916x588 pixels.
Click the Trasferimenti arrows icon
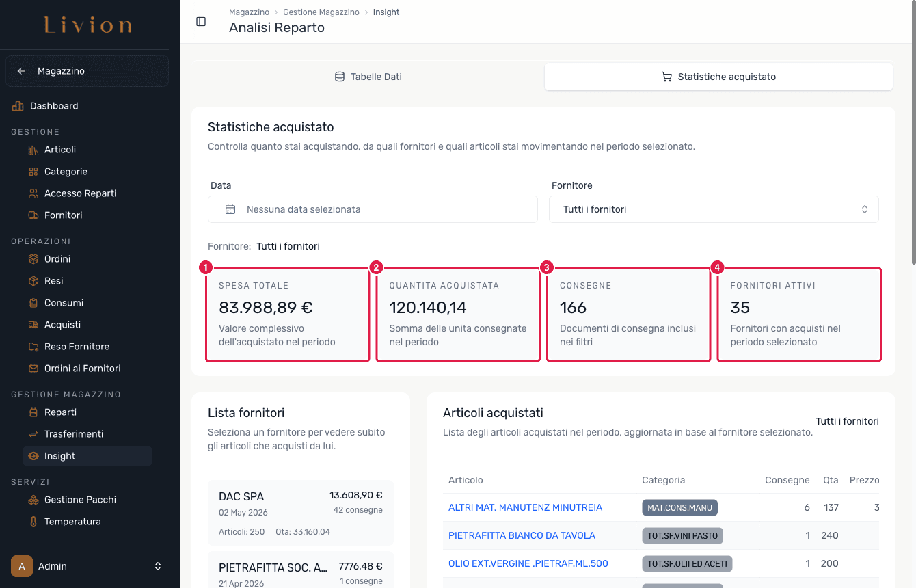point(33,434)
